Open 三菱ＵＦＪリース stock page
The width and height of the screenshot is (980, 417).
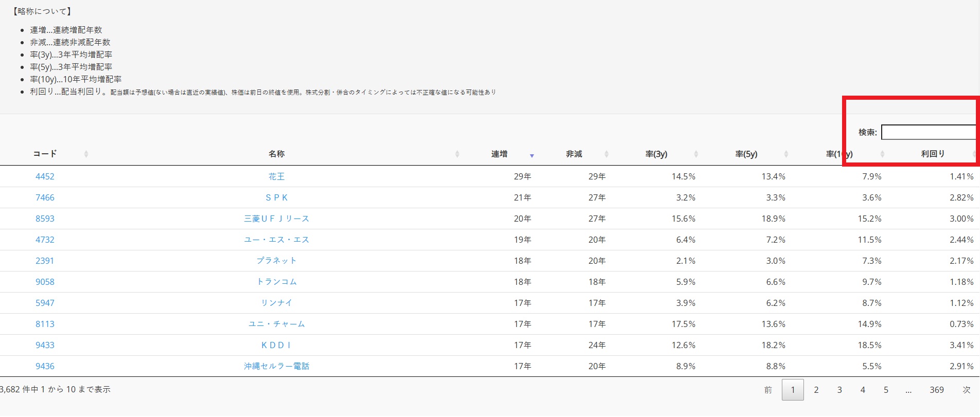pos(276,219)
